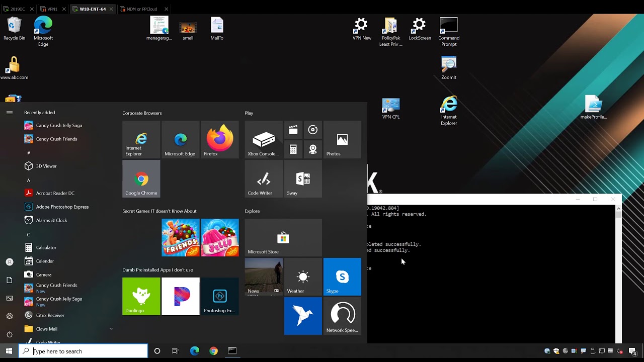Viewport: 644px width, 362px height.
Task: Click the Power button in Start sidebar
Action: (9, 334)
